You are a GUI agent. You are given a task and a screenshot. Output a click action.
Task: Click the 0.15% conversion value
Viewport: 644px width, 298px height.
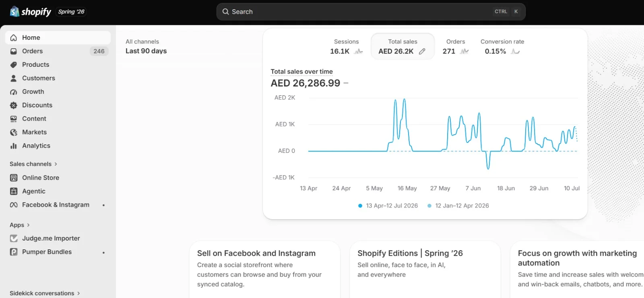(495, 51)
